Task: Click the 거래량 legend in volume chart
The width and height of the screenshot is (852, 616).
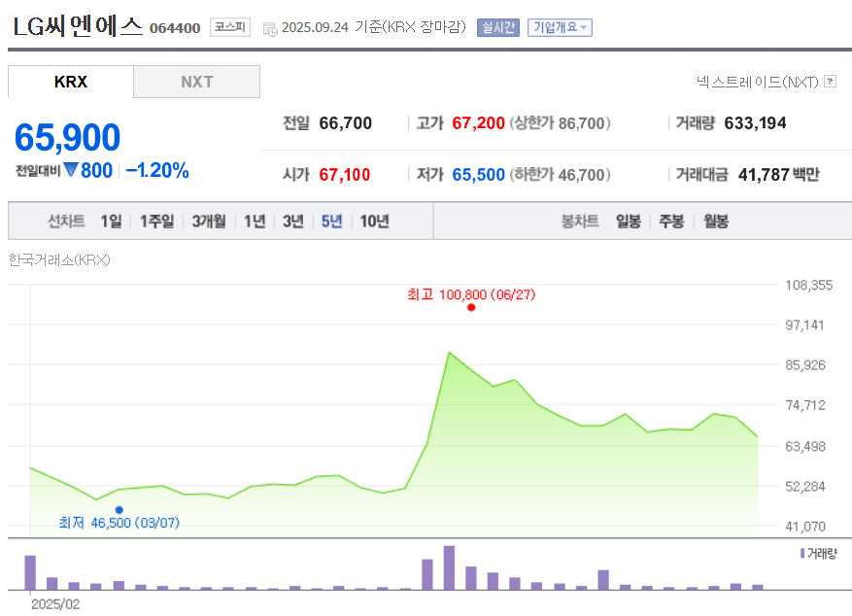Action: [818, 553]
